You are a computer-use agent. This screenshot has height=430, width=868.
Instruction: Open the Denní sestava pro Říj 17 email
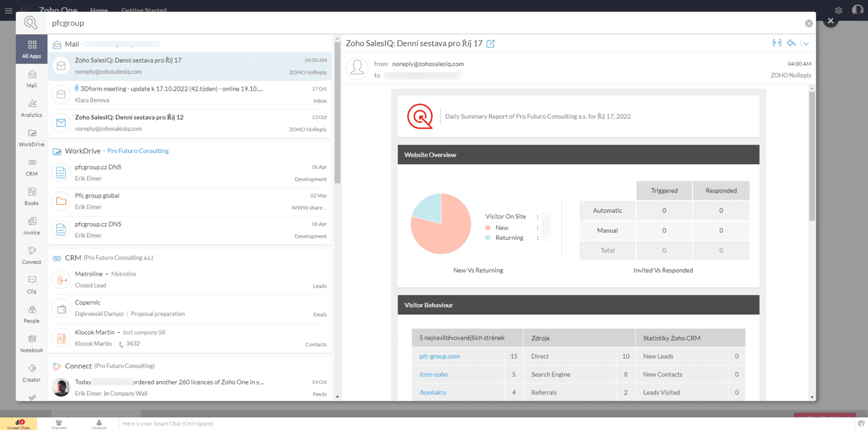click(x=190, y=66)
